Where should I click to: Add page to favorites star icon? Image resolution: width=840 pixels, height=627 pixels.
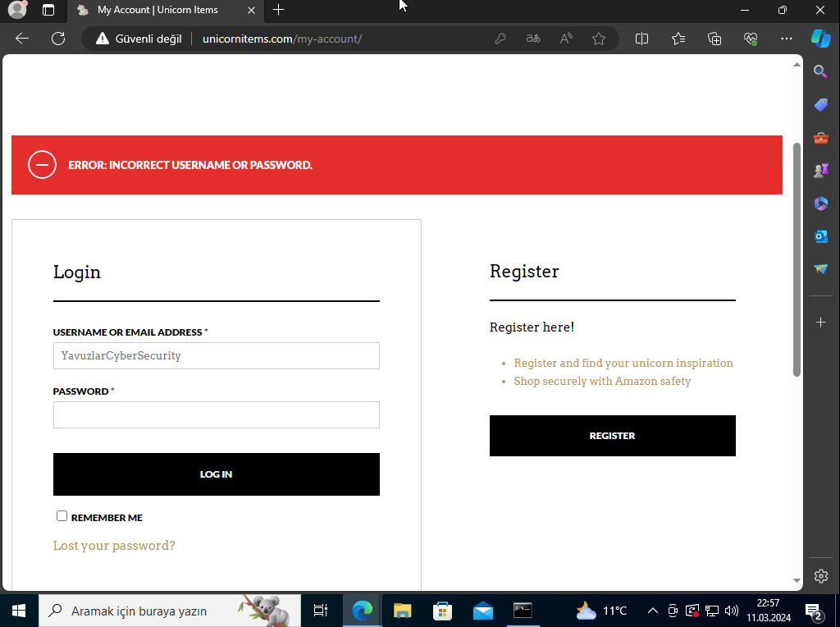pyautogui.click(x=599, y=39)
